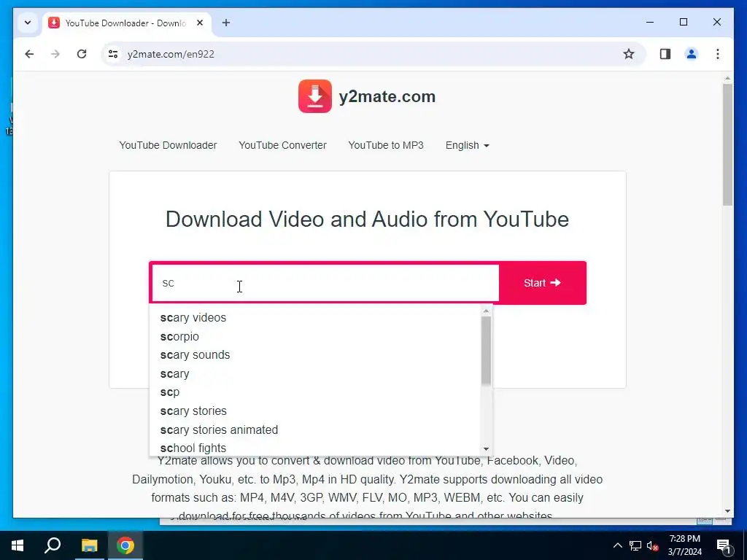Open the Windows Start menu
This screenshot has width=747, height=560.
tap(18, 545)
